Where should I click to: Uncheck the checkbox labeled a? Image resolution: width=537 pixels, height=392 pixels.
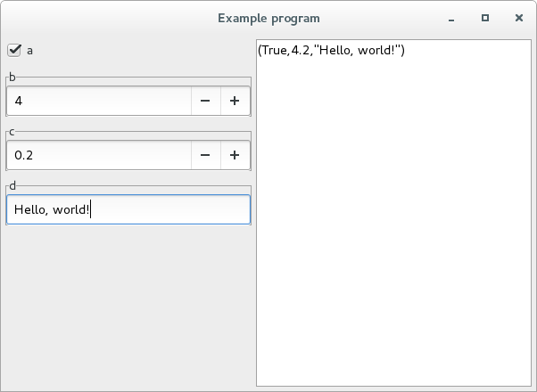(x=14, y=50)
